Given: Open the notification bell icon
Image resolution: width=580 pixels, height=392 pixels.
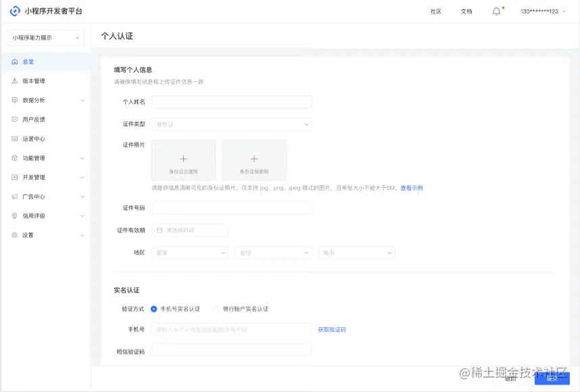Looking at the screenshot, I should (496, 11).
